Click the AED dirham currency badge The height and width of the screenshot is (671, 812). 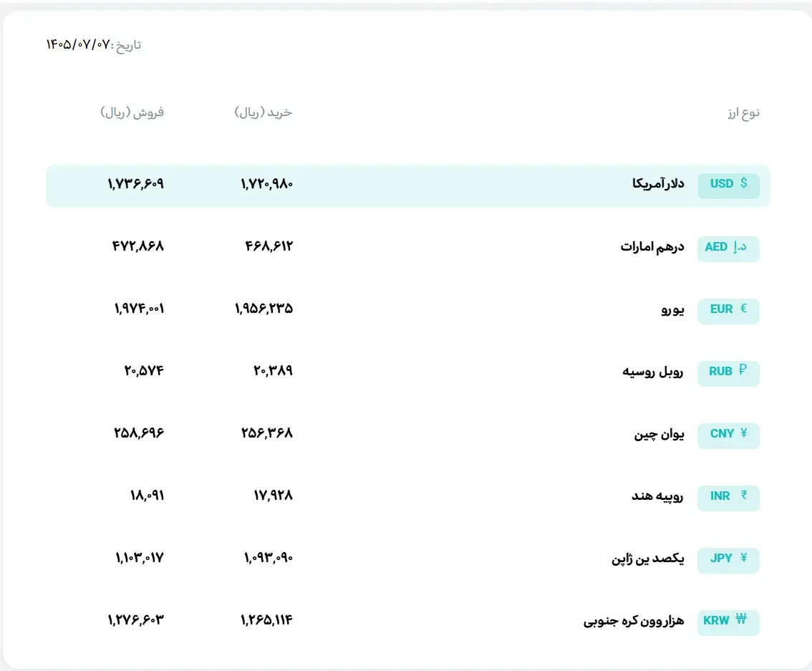[x=728, y=248]
